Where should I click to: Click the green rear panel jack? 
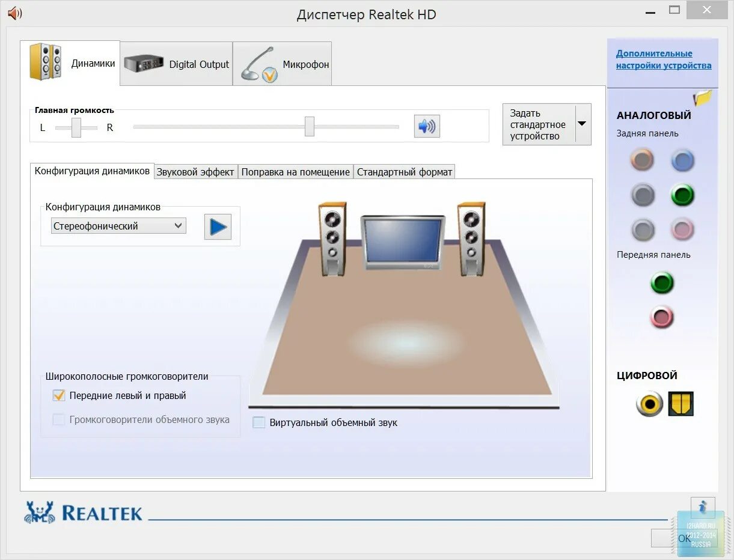(682, 195)
